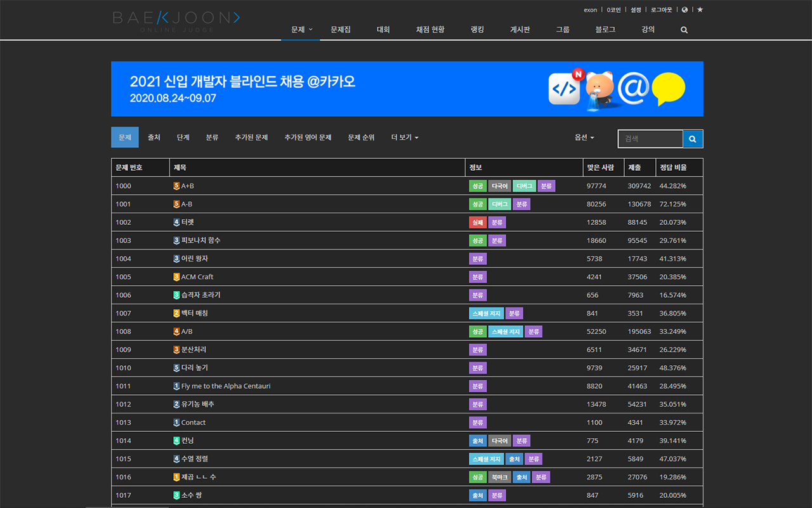Click the tier badge icon next to 소수 쌍
The image size is (812, 508).
[176, 495]
